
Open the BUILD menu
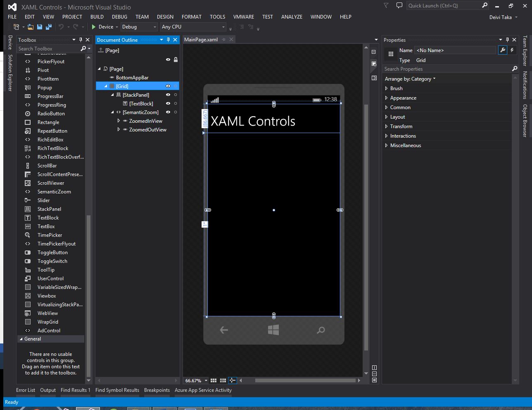point(97,17)
